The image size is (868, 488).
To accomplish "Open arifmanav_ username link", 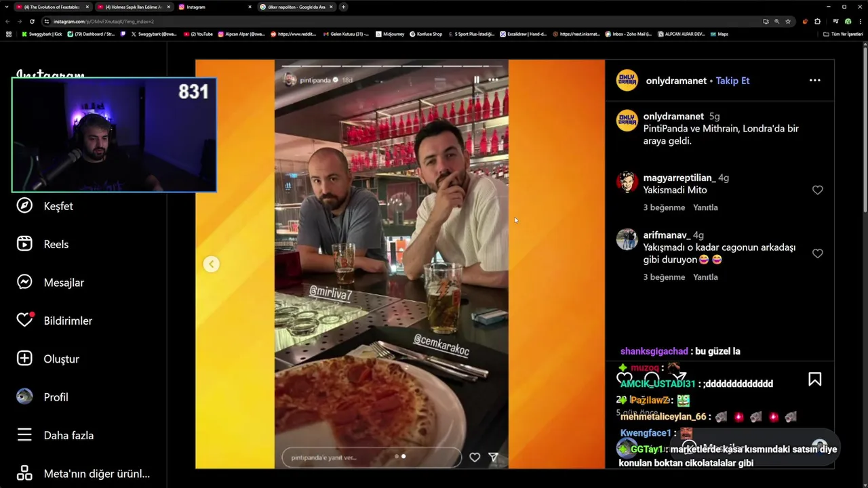I will click(667, 235).
